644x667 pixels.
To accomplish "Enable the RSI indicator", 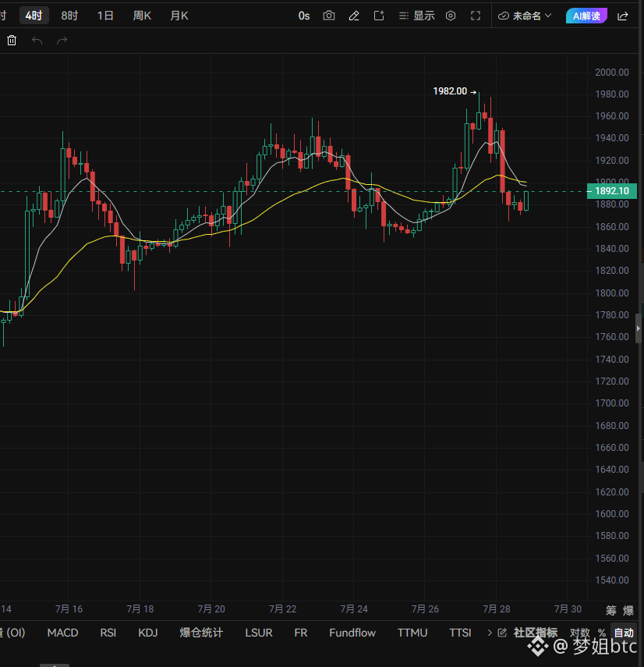I will [x=108, y=633].
